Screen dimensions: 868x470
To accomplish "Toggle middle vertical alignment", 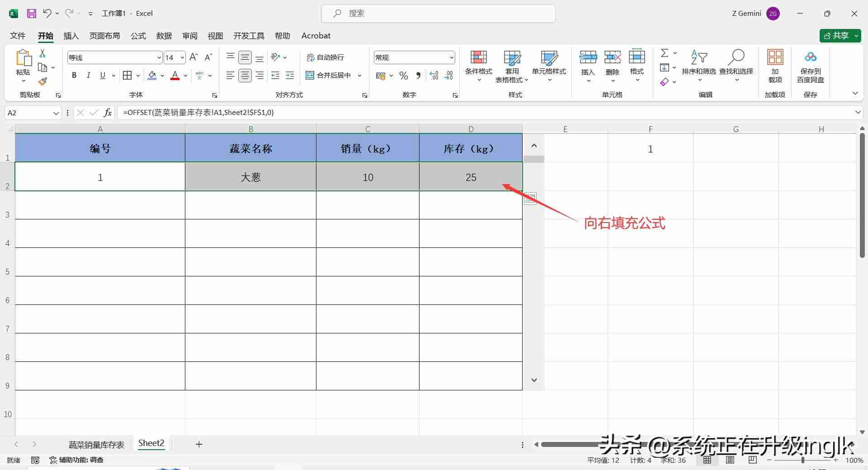I will [245, 57].
